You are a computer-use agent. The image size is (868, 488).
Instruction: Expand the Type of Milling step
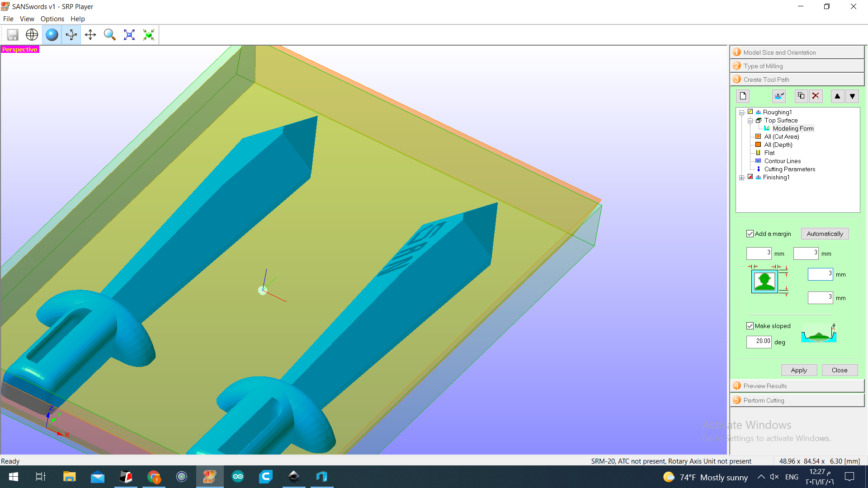pyautogui.click(x=797, y=66)
